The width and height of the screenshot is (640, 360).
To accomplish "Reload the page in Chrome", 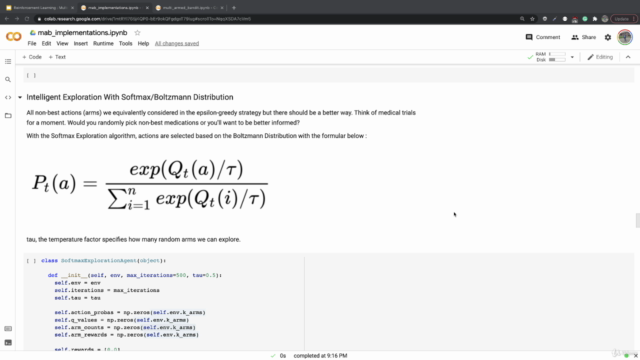I will 27,19.
